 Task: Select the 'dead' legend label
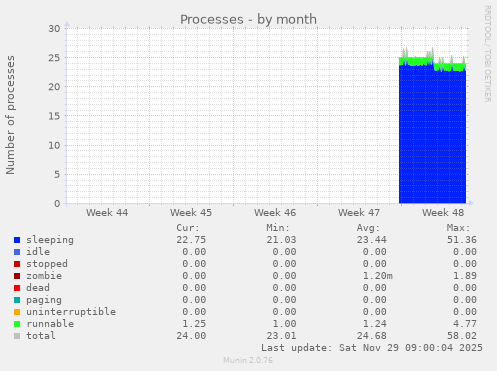(38, 288)
